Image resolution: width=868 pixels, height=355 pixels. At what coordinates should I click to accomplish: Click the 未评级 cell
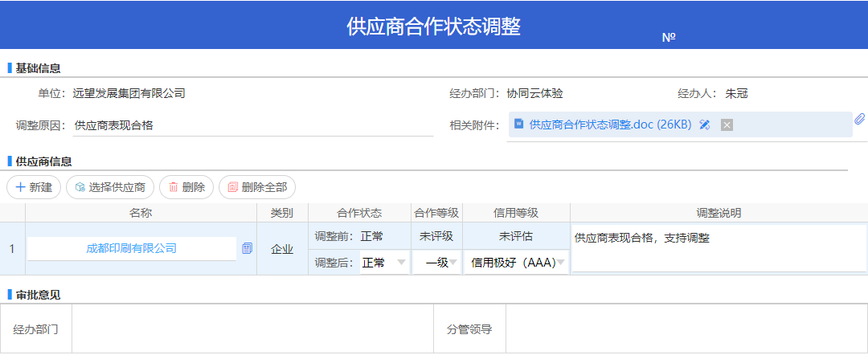click(436, 236)
